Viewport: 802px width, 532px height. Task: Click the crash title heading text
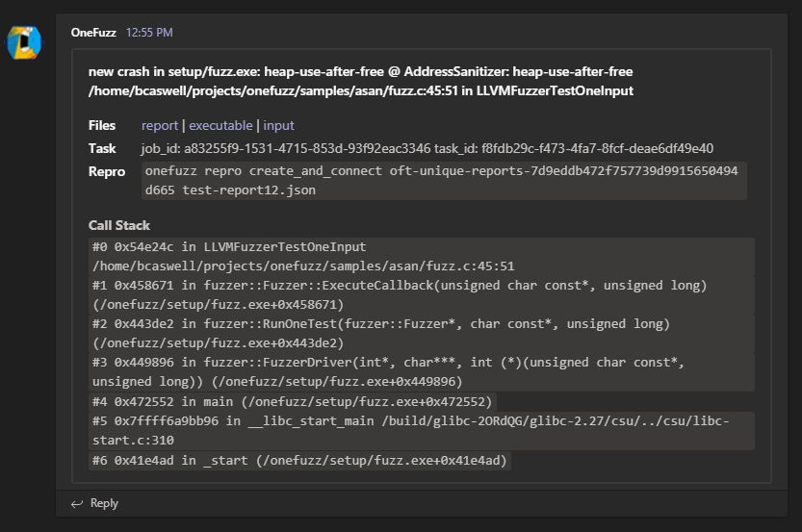361,81
